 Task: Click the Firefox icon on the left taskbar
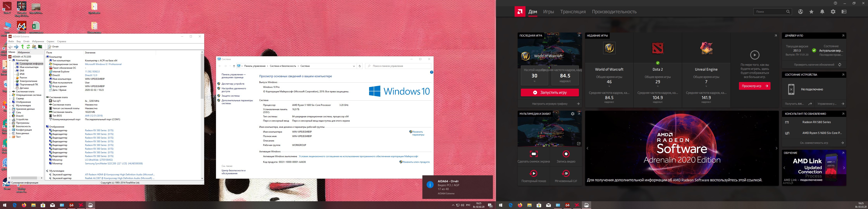[x=24, y=205]
